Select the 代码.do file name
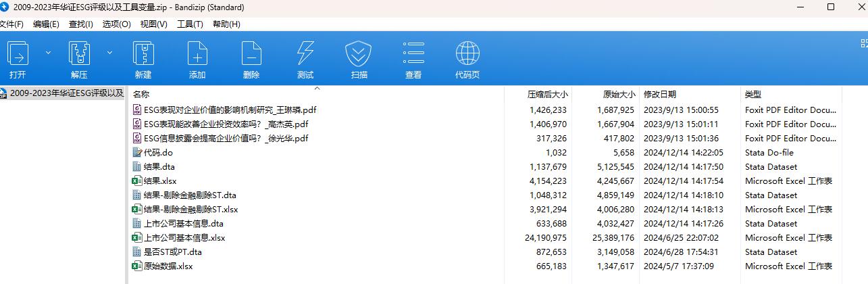 tap(158, 152)
